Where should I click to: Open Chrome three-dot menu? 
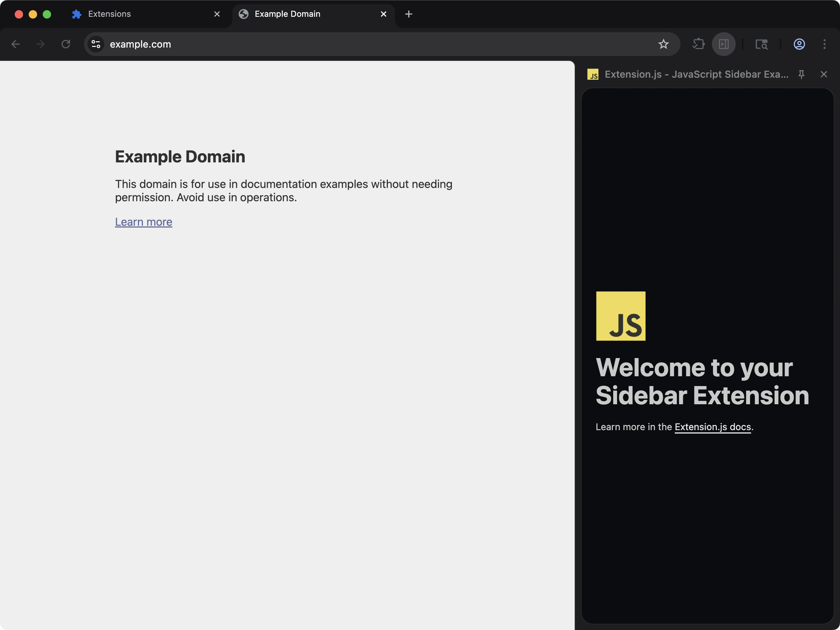click(824, 44)
